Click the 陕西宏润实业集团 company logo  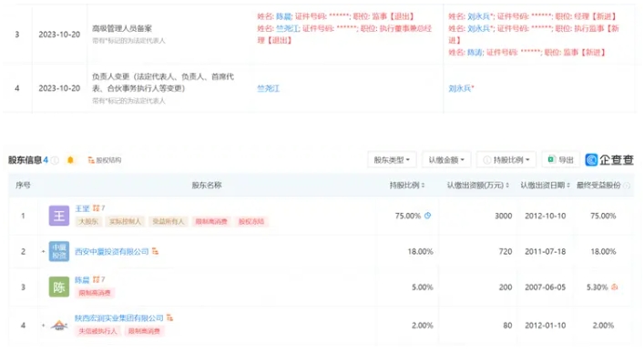coord(58,326)
